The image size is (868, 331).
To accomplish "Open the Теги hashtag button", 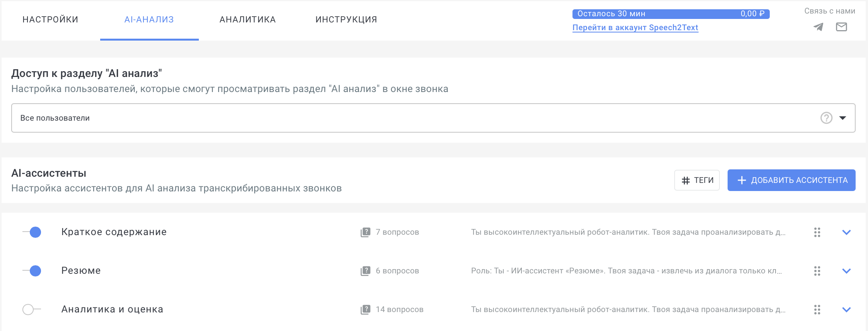I will (x=697, y=180).
